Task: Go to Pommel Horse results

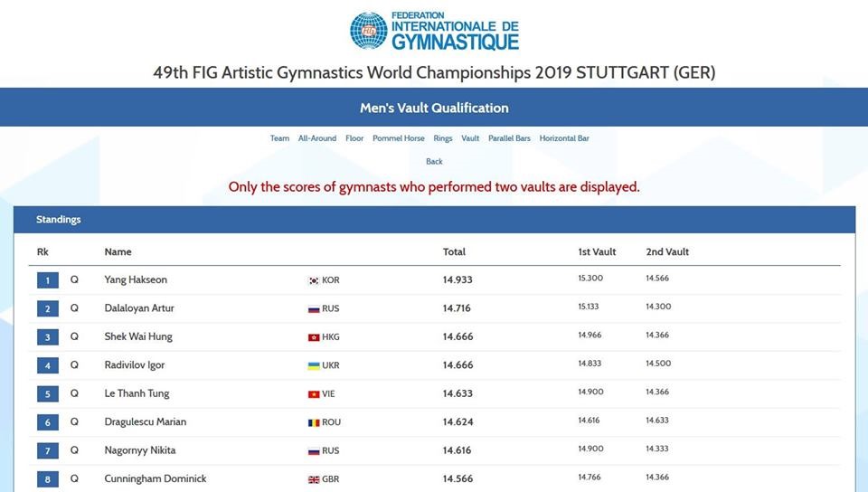Action: [x=399, y=138]
